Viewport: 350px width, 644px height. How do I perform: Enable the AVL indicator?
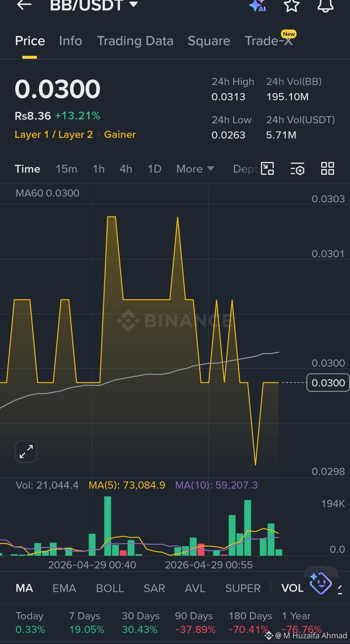tap(195, 588)
